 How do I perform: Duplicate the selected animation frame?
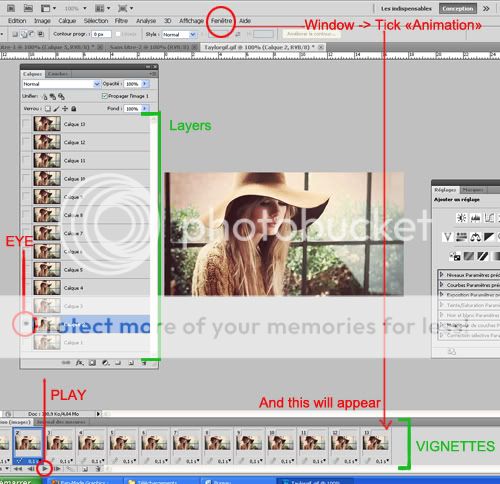85,469
